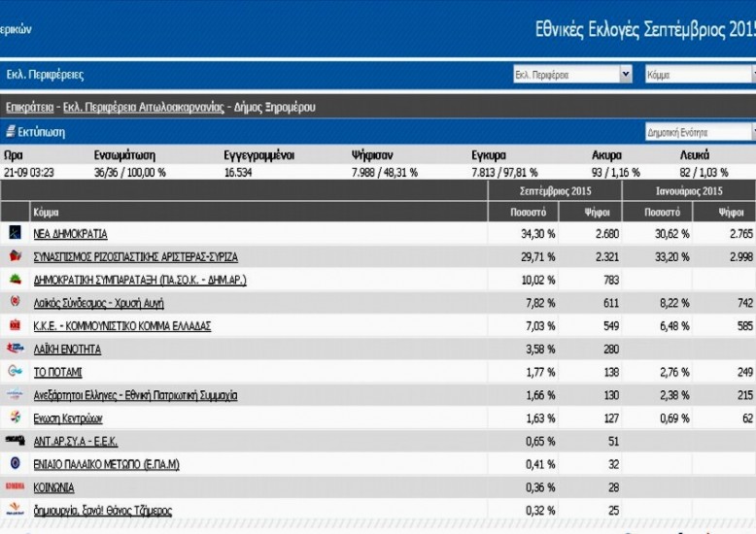
Task: Click the Ανεξάρτητοι Έλληνες party logo icon
Action: point(15,394)
